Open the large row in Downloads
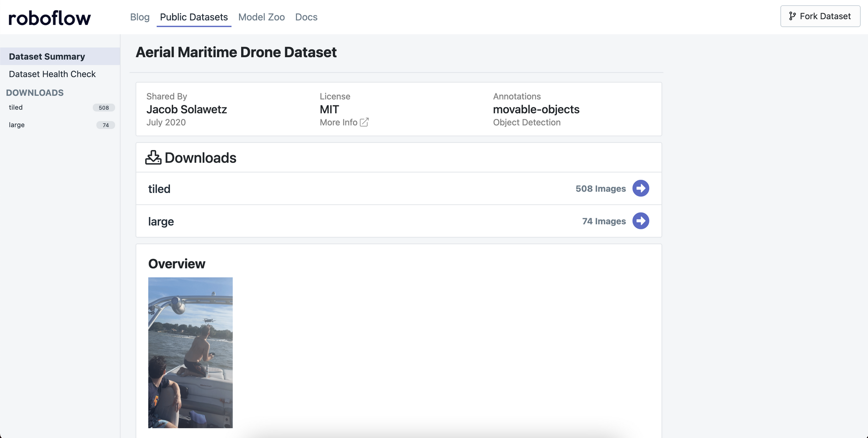Viewport: 868px width, 438px height. pyautogui.click(x=399, y=221)
